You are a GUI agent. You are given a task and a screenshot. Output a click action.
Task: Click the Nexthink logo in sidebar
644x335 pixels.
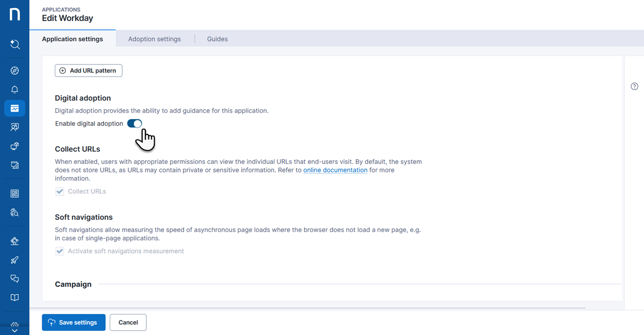click(x=15, y=14)
